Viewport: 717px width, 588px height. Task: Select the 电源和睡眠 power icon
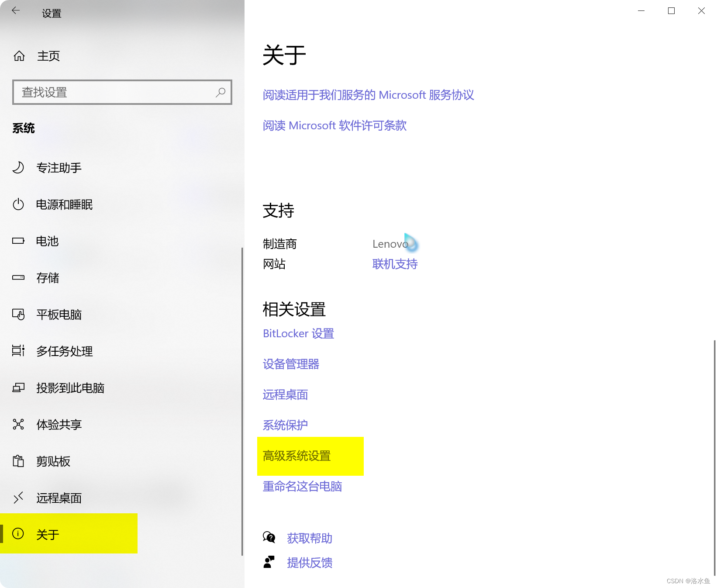coord(18,204)
